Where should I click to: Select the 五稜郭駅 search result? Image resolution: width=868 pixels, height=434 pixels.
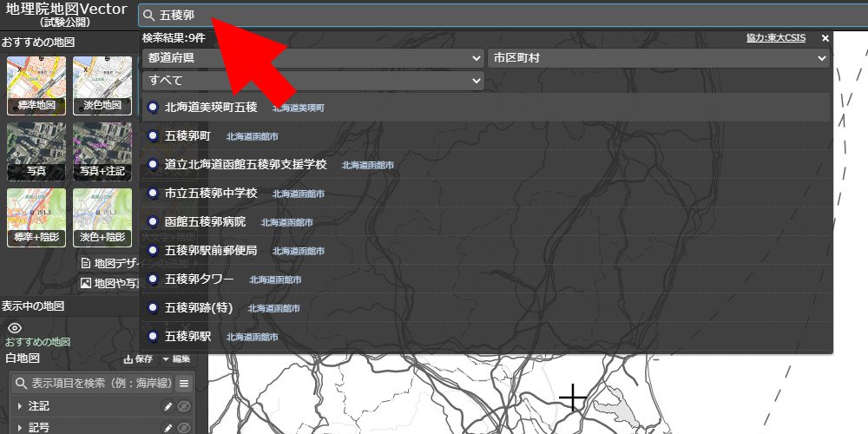pyautogui.click(x=187, y=336)
